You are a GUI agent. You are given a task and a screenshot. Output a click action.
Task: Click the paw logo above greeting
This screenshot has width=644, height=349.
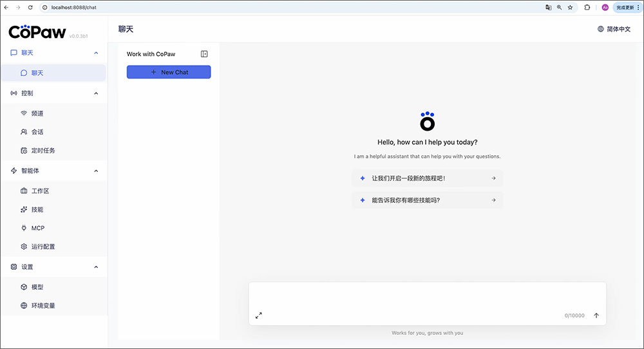[428, 121]
